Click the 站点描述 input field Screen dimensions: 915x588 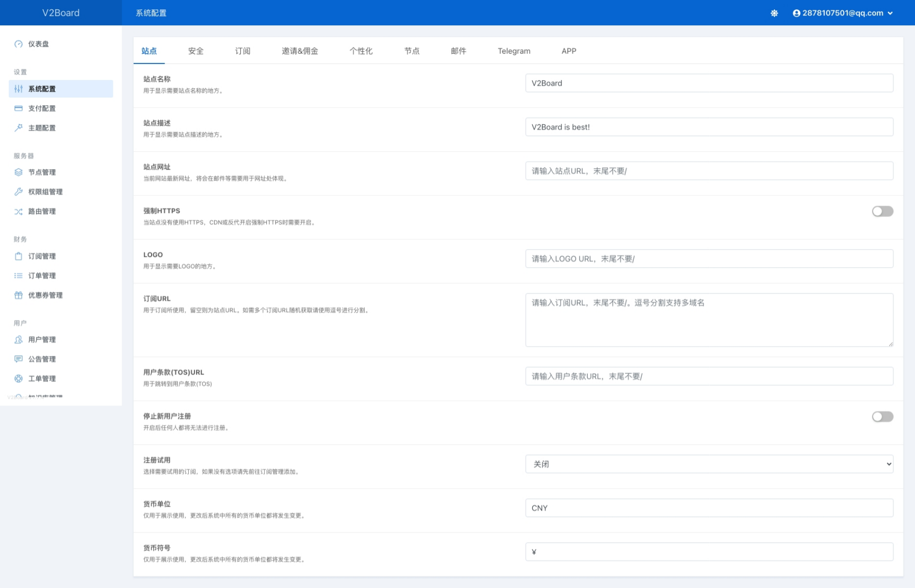[709, 127]
